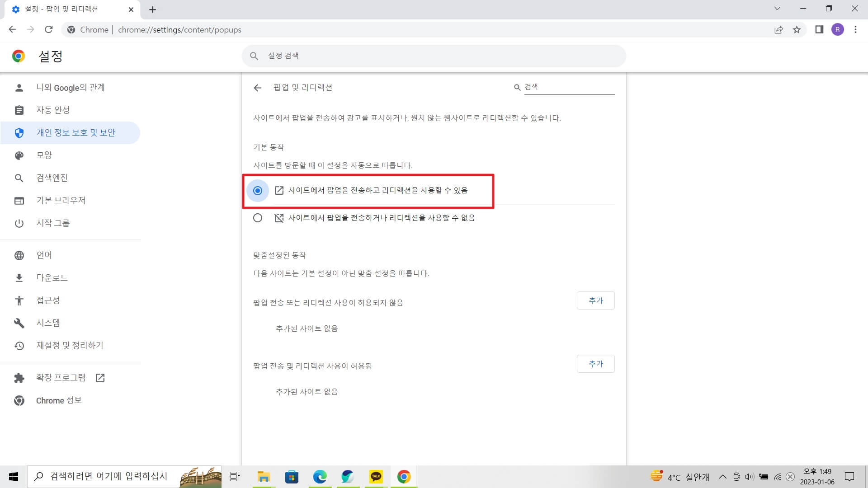
Task: Click inside the 설정 검색 search field
Action: (434, 56)
